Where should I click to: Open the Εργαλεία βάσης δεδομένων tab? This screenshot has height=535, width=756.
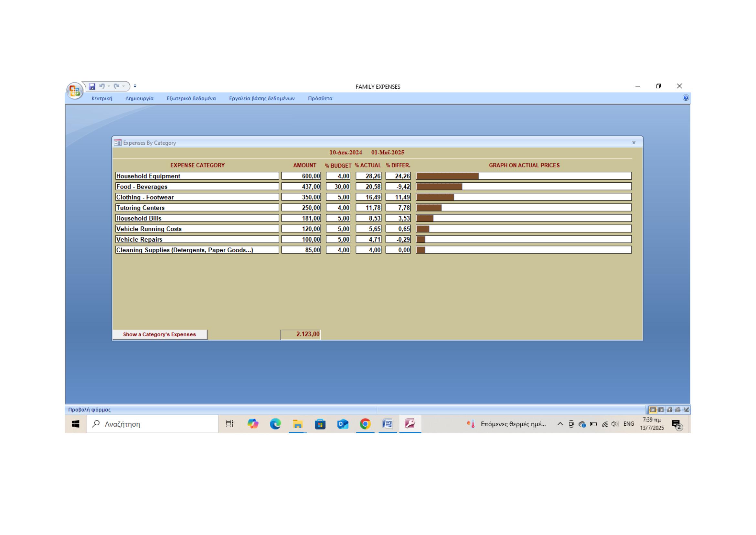click(262, 99)
